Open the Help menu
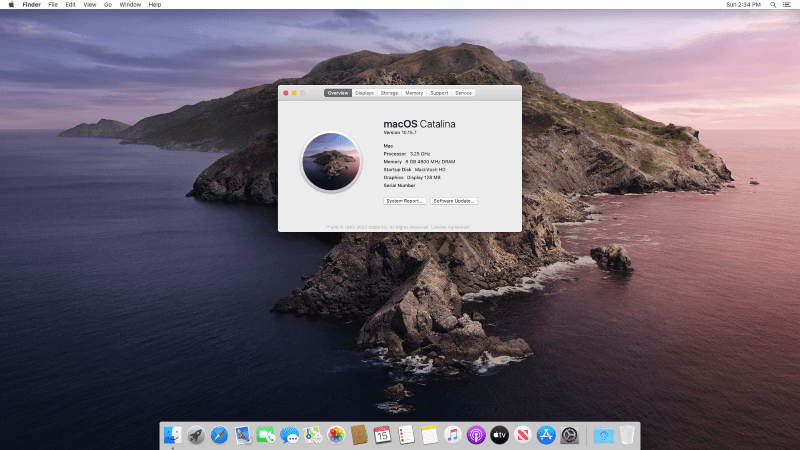 155,5
